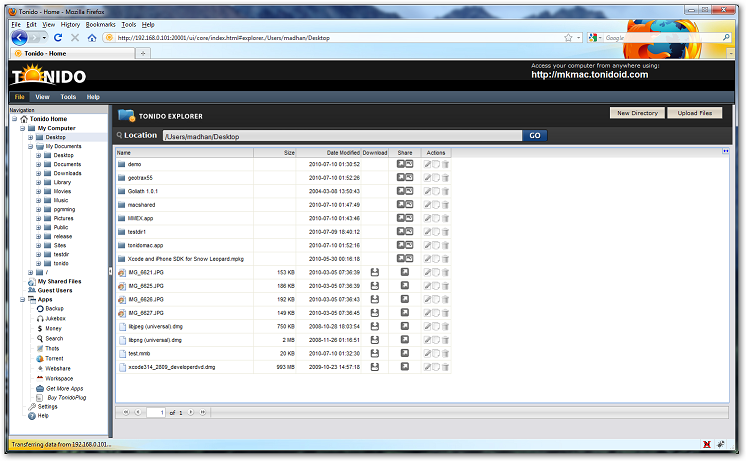This screenshot has width=746, height=461.
Task: Expand the root slash folder node
Action: pos(30,273)
